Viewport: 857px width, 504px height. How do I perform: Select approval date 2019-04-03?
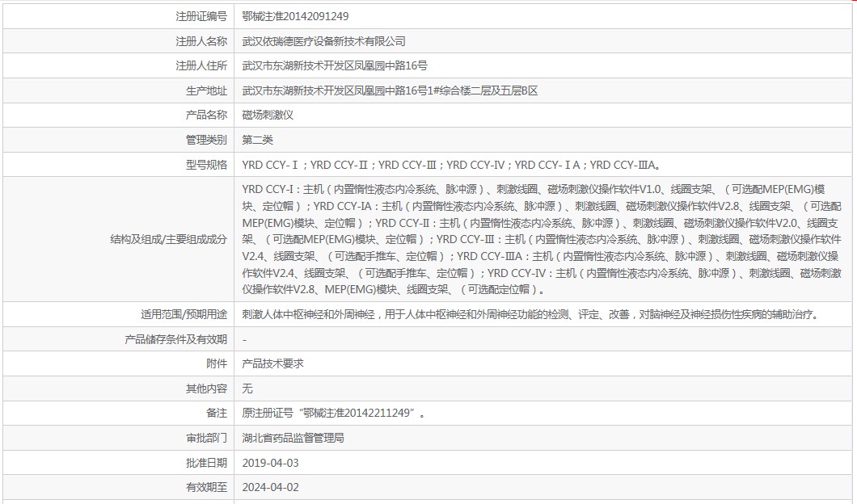(271, 463)
